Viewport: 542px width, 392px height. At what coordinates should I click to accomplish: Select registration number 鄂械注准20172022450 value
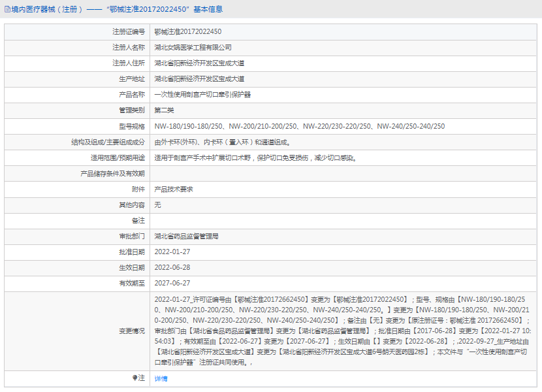click(187, 31)
